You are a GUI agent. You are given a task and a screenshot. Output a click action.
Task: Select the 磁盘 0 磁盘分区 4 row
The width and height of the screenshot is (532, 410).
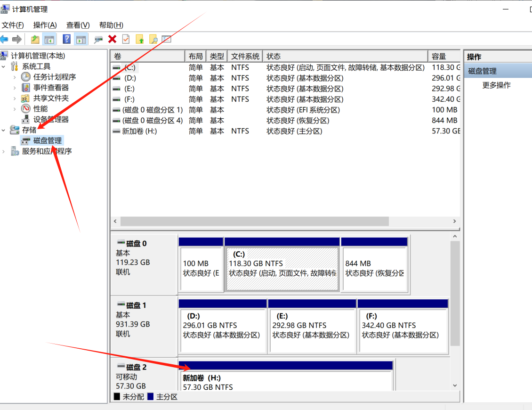(285, 121)
